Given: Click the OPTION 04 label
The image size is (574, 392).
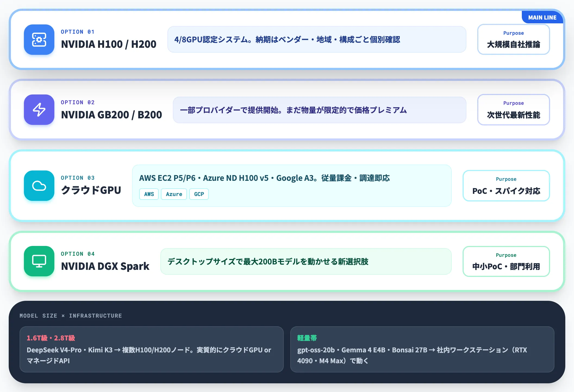Looking at the screenshot, I should click(x=78, y=254).
